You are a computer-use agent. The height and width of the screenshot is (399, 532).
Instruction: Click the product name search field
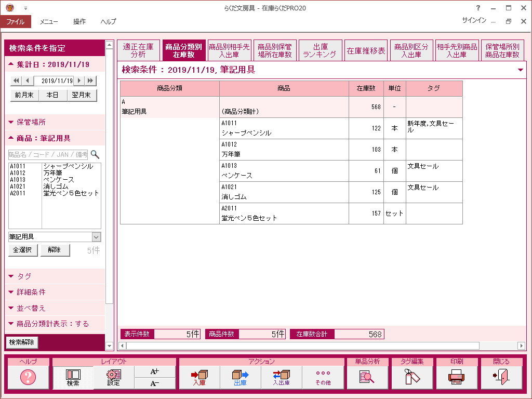pos(48,155)
